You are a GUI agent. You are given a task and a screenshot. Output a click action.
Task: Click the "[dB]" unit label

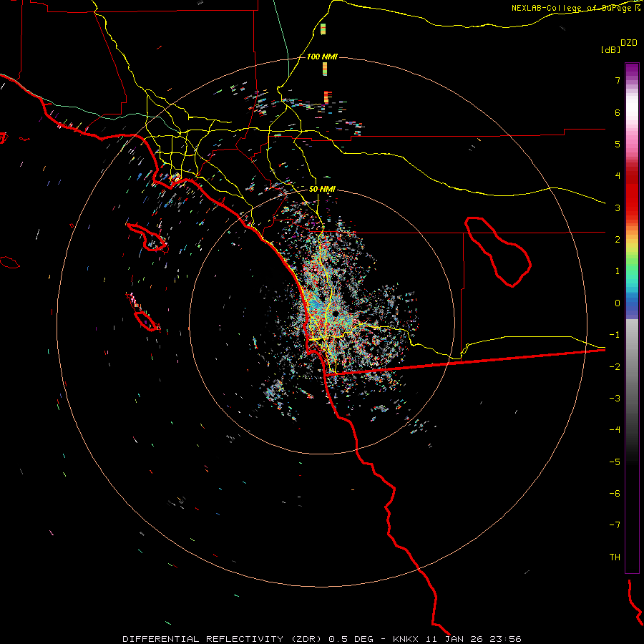(x=610, y=49)
